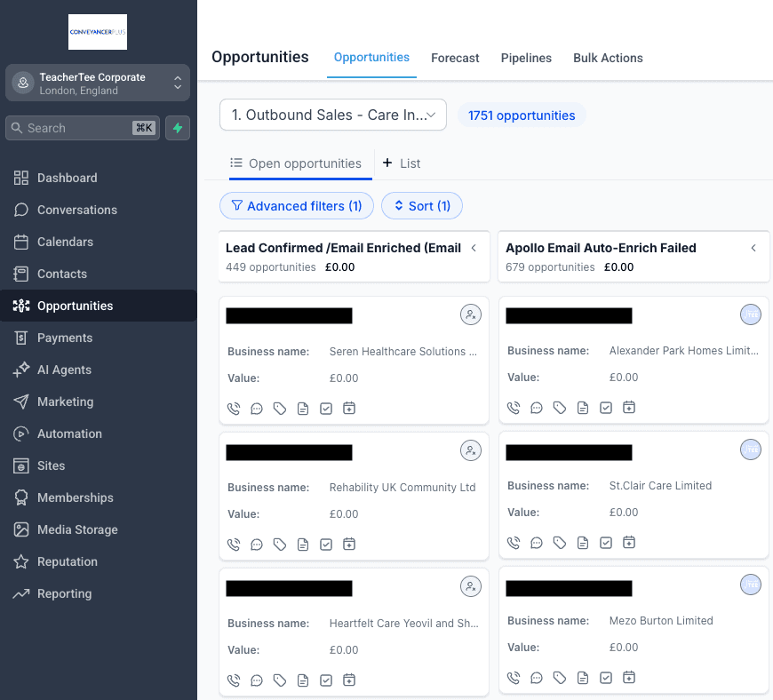Click task checkmark icon on Rehability UK card
The width and height of the screenshot is (773, 700).
[326, 545]
